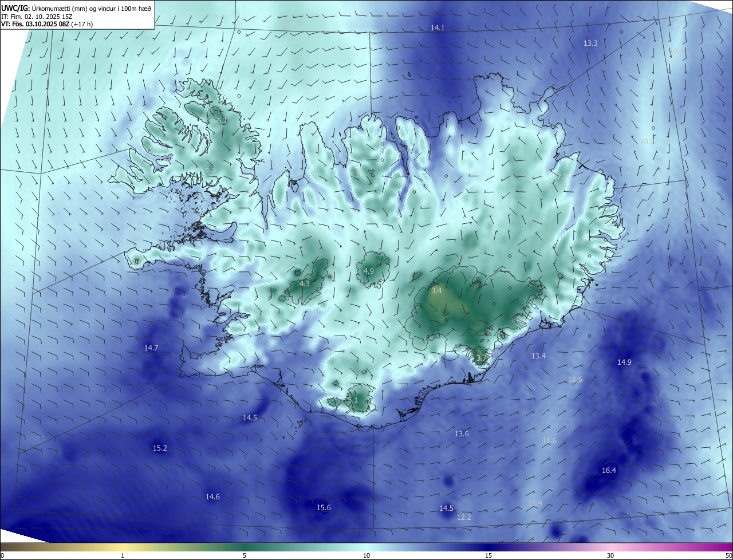Image resolution: width=733 pixels, height=560 pixels.
Task: Click the 16.4 value label
Action: coord(609,471)
